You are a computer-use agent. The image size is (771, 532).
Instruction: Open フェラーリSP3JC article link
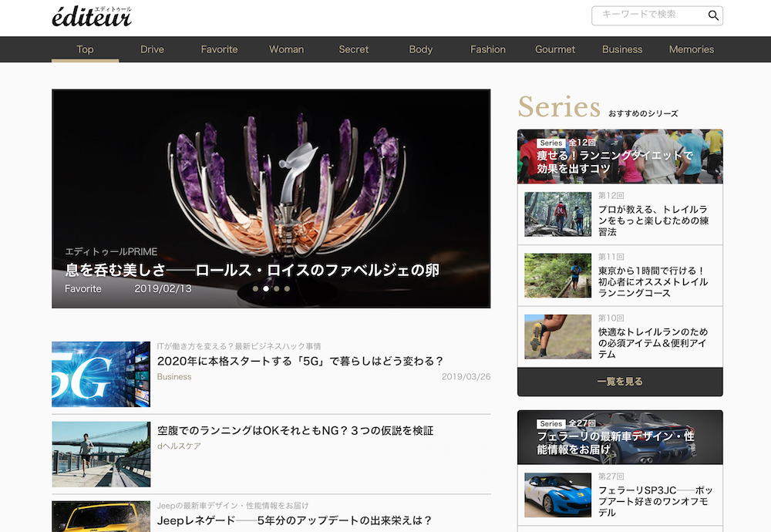pyautogui.click(x=655, y=501)
